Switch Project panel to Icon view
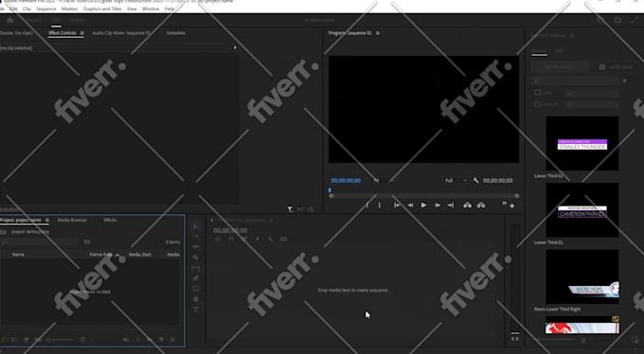Image resolution: width=644 pixels, height=354 pixels. point(27,340)
